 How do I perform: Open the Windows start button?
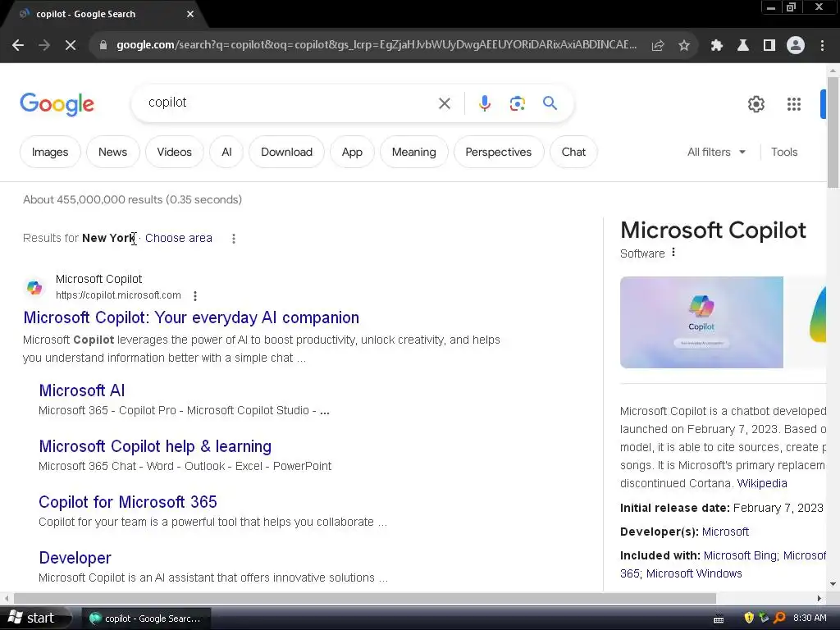[x=35, y=619]
